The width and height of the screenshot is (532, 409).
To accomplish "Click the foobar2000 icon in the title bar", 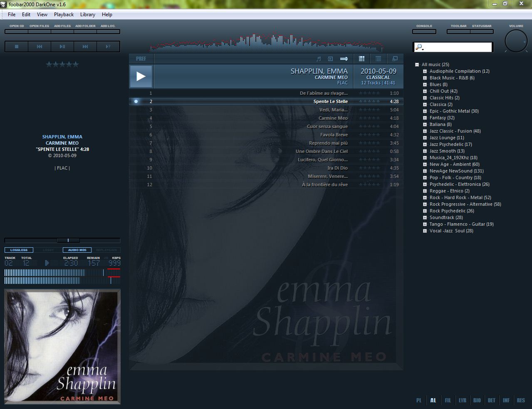I will coord(4,4).
